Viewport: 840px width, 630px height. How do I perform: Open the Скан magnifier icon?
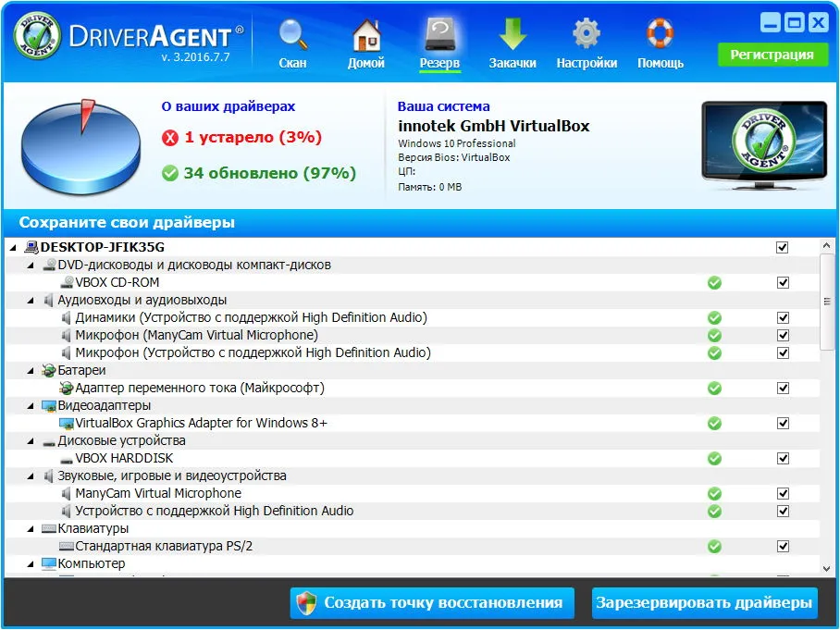click(293, 34)
